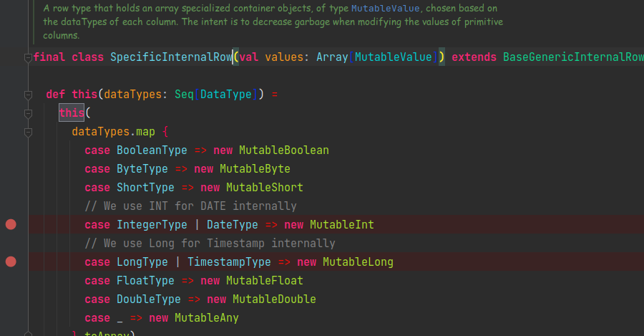644x336 pixels.
Task: Remove breakpoint on LongType case line
Action: 11,261
